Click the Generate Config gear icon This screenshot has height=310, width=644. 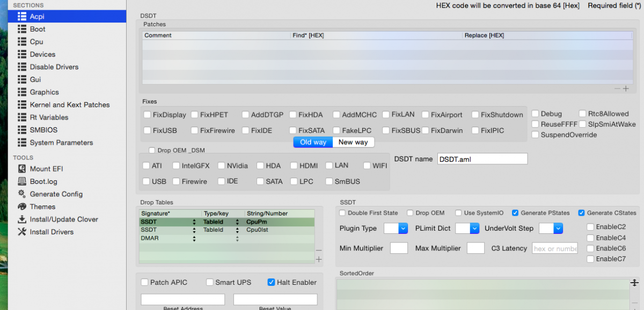coord(22,194)
